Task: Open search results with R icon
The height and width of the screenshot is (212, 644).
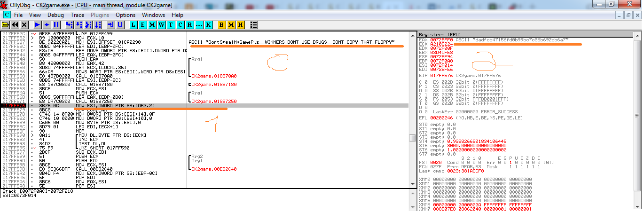Action: [x=189, y=24]
